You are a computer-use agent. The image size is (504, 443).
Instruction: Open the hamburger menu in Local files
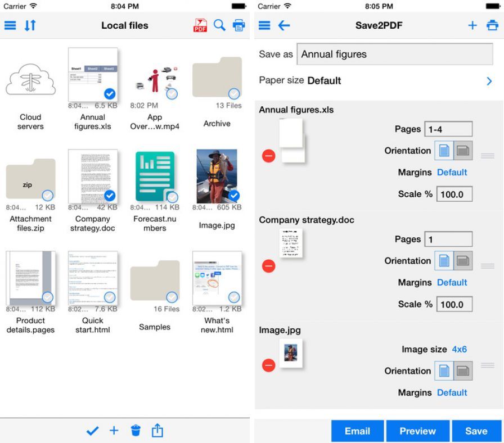(x=10, y=25)
